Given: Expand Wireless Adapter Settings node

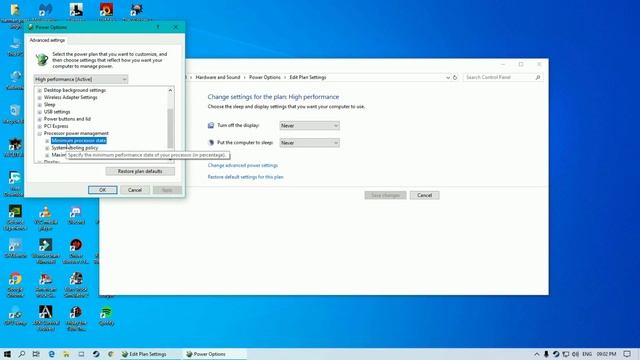Looking at the screenshot, I should point(40,98).
